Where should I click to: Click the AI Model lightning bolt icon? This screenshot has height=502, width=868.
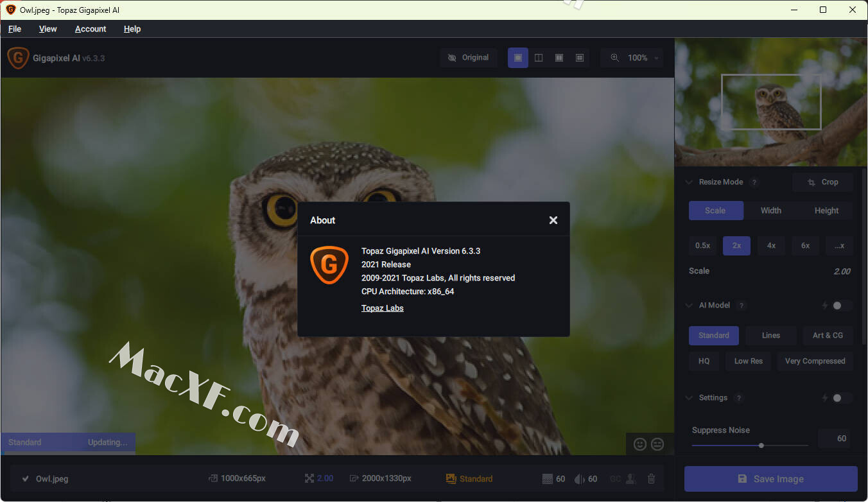(x=825, y=306)
